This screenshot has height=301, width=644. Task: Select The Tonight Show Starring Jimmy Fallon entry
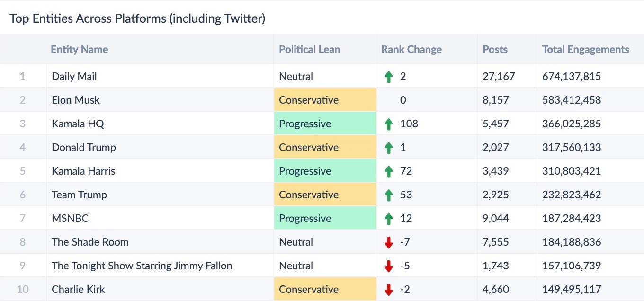pos(142,266)
